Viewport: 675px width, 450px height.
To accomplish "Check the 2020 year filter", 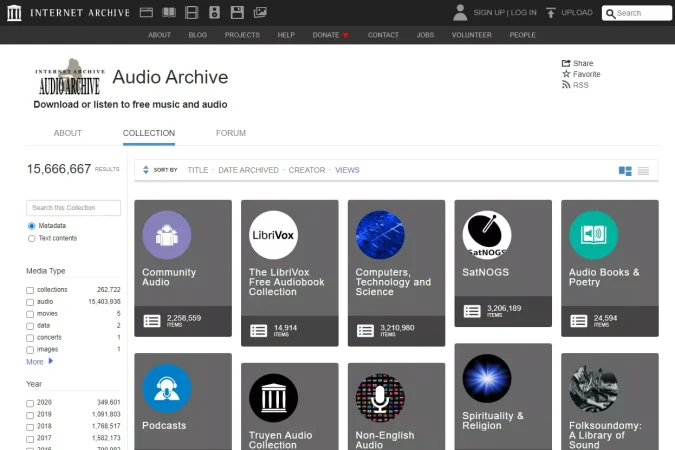I will 30,403.
